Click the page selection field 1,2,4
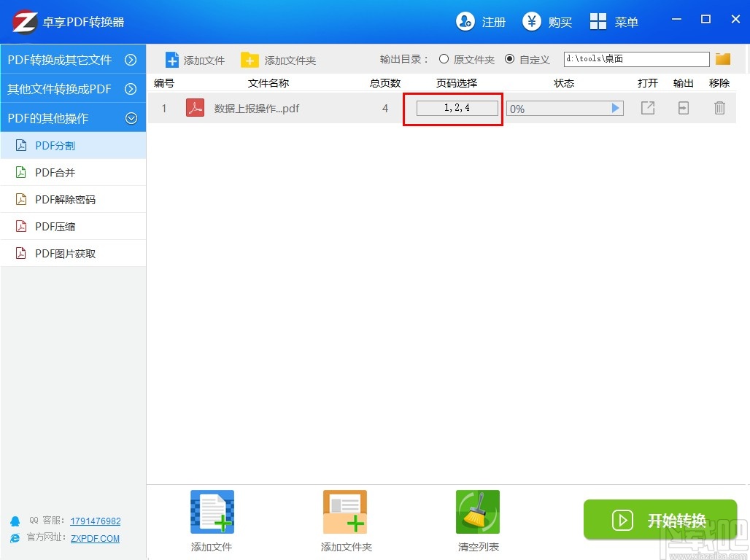The height and width of the screenshot is (560, 750). point(457,108)
